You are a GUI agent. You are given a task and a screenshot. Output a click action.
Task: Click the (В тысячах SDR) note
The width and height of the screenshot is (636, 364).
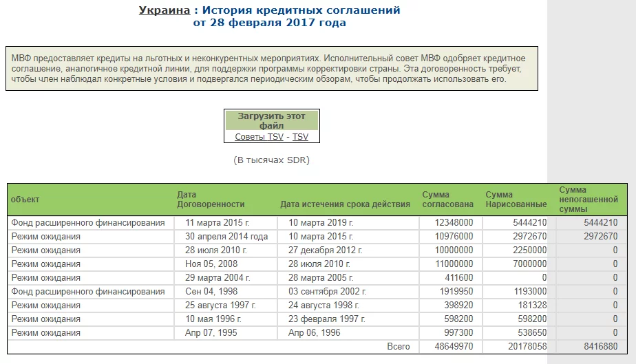(271, 160)
